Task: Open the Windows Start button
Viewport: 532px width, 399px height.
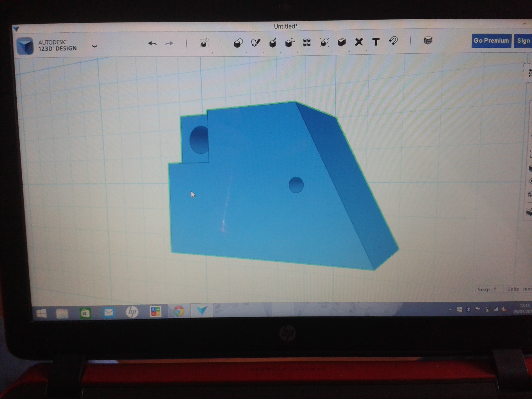Action: (x=41, y=313)
